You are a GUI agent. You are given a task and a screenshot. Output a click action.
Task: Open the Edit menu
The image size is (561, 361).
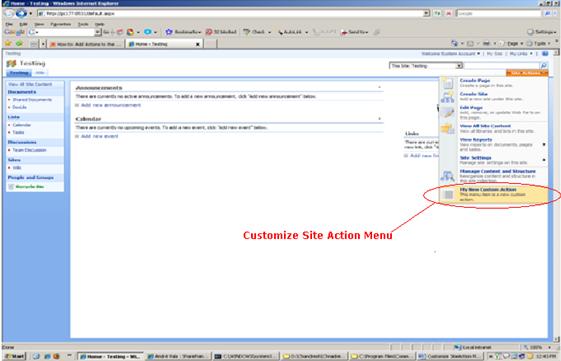[23, 24]
